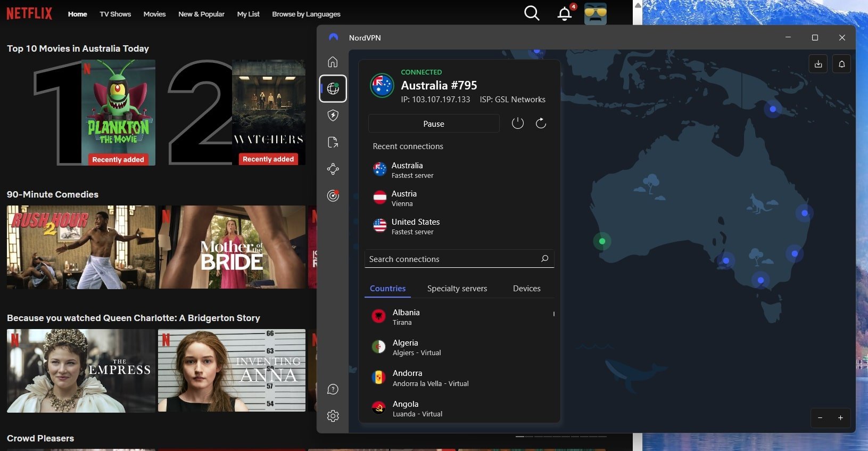Screen dimensions: 868x451
Task: Open the Meshnet nodes sidebar icon
Action: pos(333,169)
